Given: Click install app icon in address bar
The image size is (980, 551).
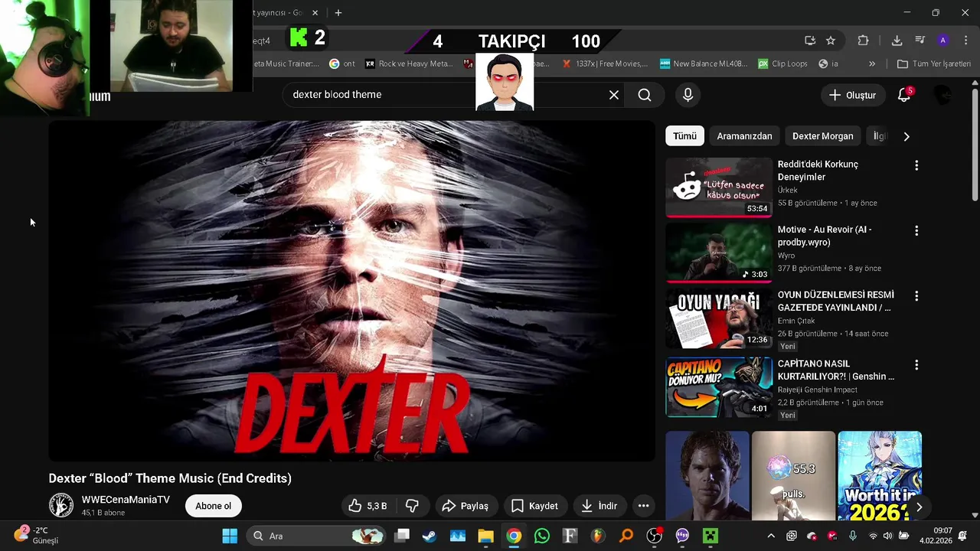Looking at the screenshot, I should (810, 41).
